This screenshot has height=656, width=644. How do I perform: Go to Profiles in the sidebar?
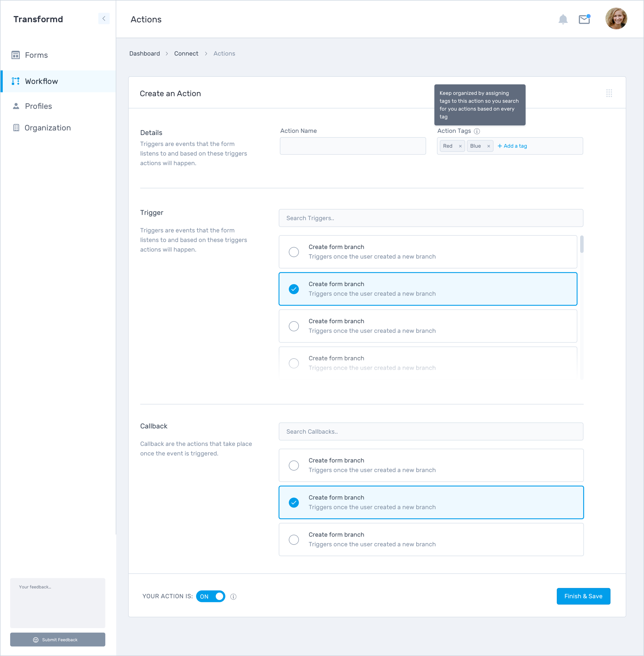coord(38,106)
